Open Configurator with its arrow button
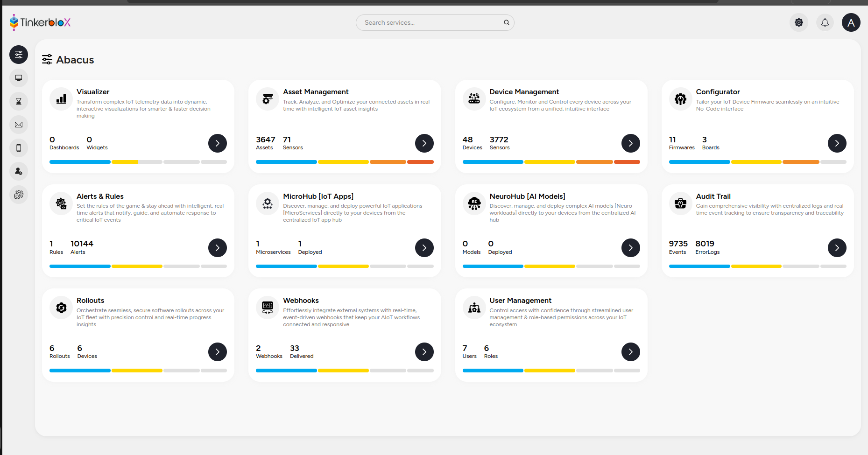Image resolution: width=868 pixels, height=455 pixels. pyautogui.click(x=837, y=143)
